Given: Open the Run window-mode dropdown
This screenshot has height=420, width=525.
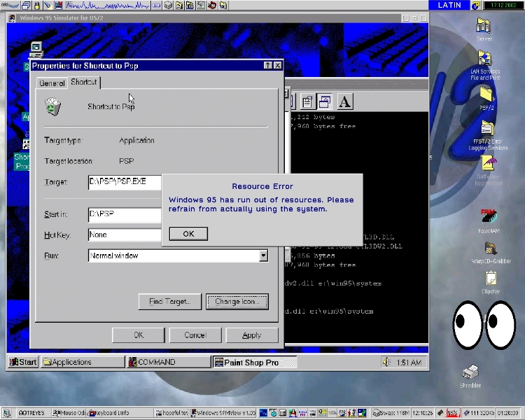Looking at the screenshot, I should pyautogui.click(x=263, y=255).
